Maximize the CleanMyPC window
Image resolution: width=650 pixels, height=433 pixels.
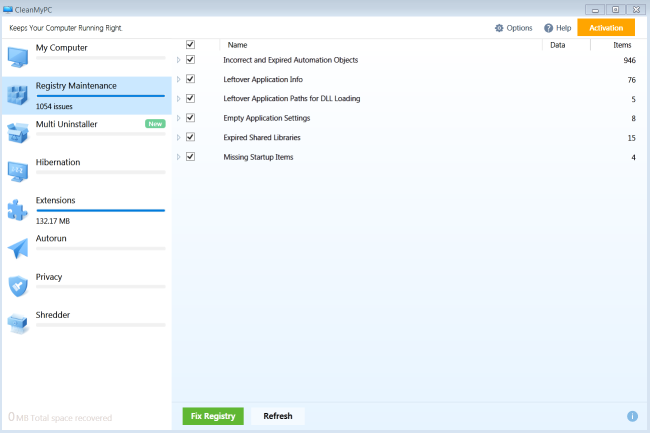(616, 10)
